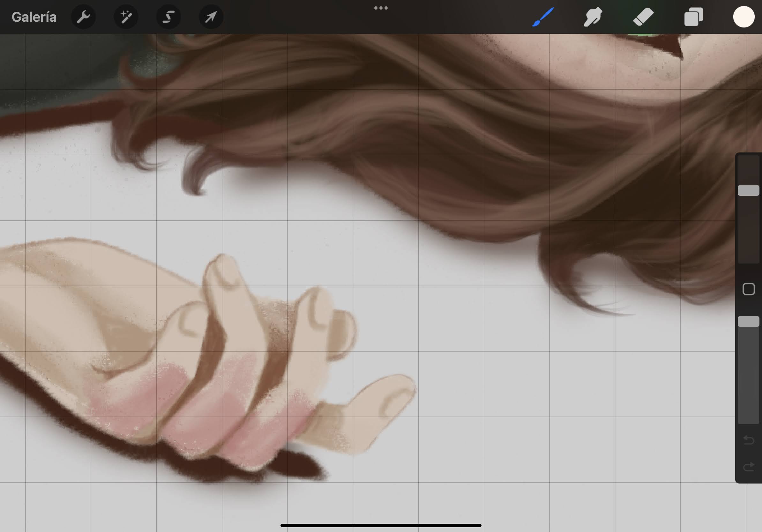Click the brush opacity slider handle
Screen dimensions: 762x532
[748, 321]
